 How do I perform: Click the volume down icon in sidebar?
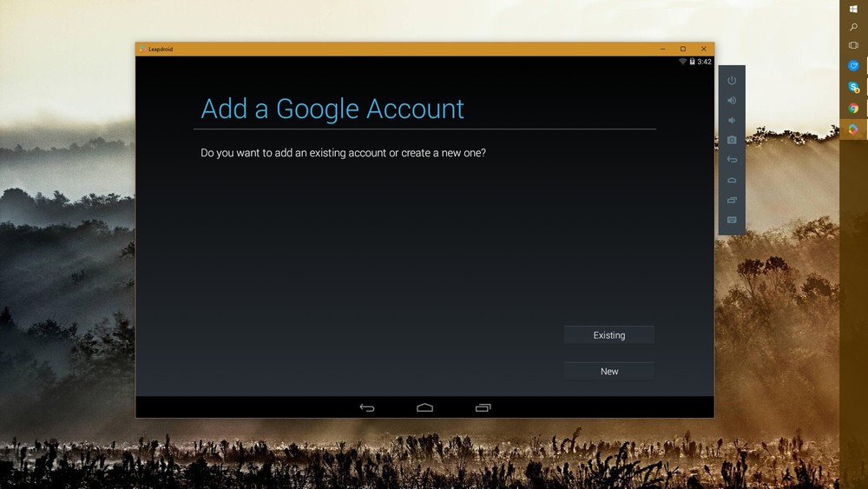(732, 120)
